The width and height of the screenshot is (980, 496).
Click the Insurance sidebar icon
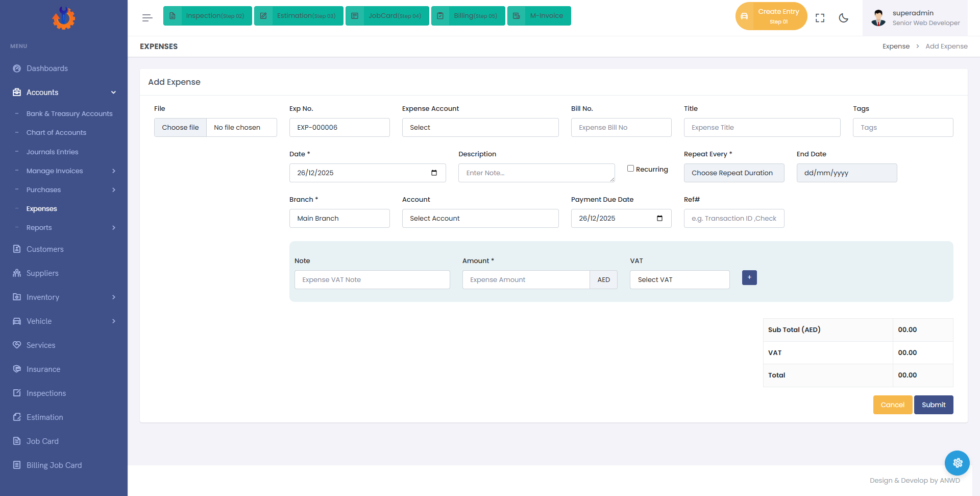(x=17, y=369)
